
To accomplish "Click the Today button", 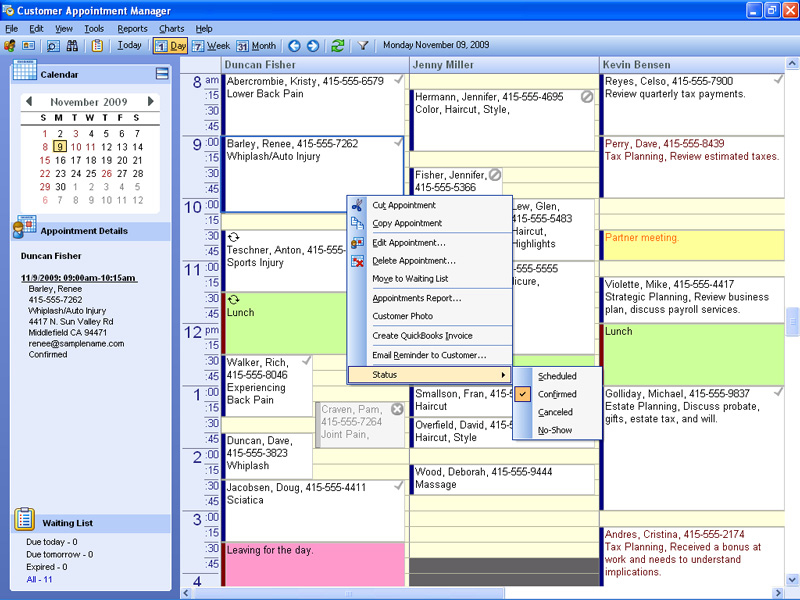I will [x=129, y=45].
